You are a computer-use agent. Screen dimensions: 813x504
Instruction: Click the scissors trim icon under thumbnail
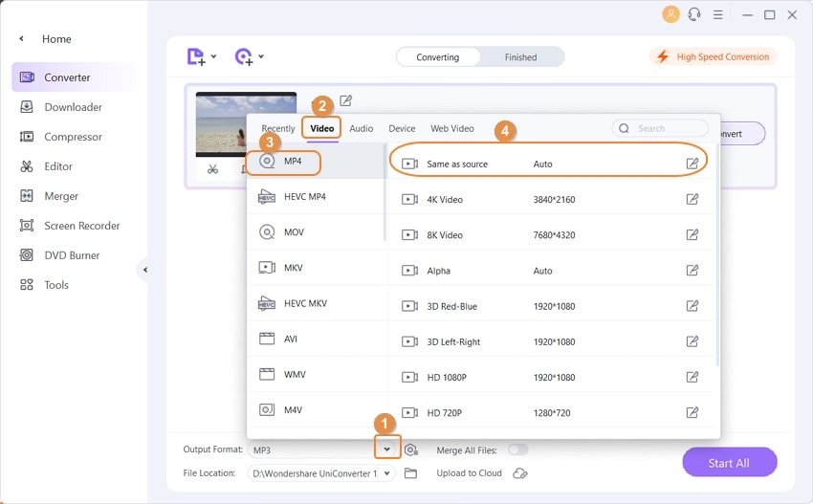point(212,169)
